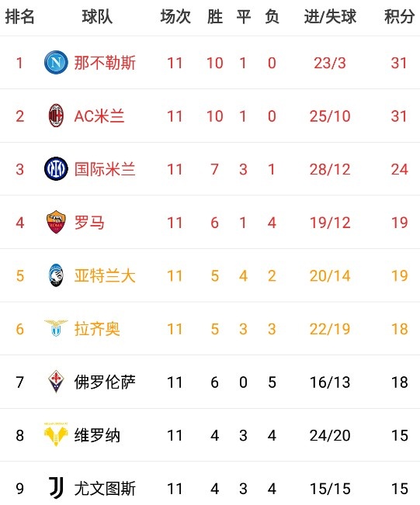Click the 进/失球 column header

[330, 16]
